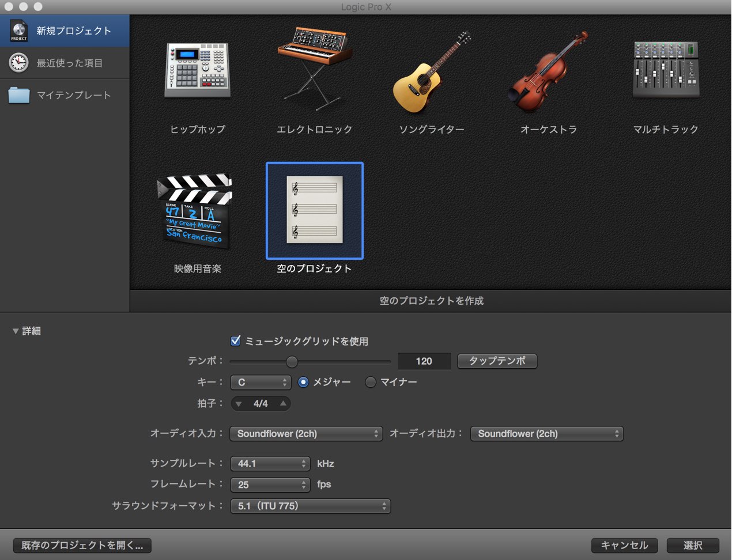This screenshot has width=732, height=560.
Task: Open マイテンプレート in the sidebar
Action: (65, 95)
